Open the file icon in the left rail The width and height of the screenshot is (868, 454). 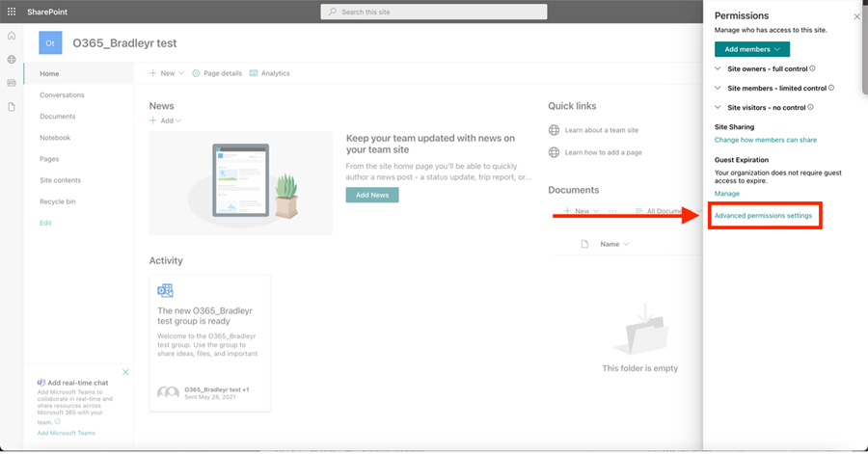pos(12,107)
